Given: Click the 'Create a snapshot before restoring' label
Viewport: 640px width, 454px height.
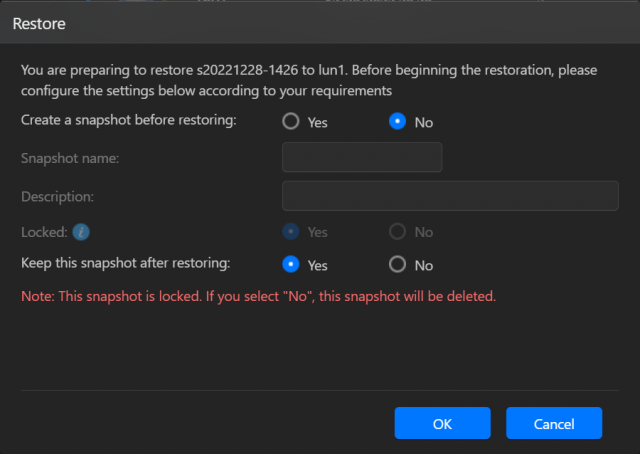Looking at the screenshot, I should pos(128,120).
